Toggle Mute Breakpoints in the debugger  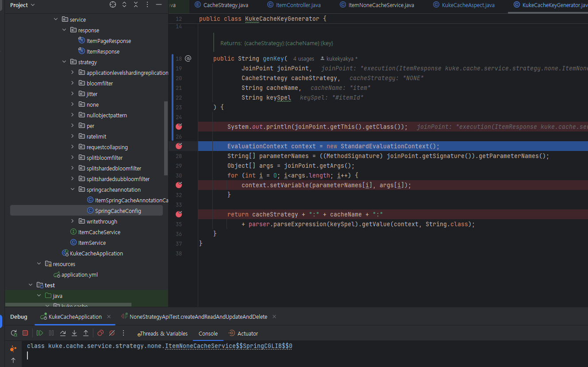click(112, 333)
